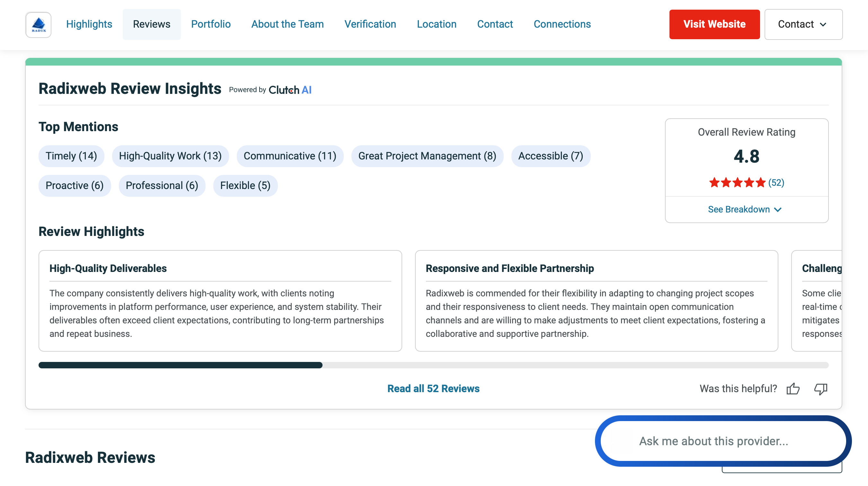Click the review highlights horizontal scrollbar

433,365
